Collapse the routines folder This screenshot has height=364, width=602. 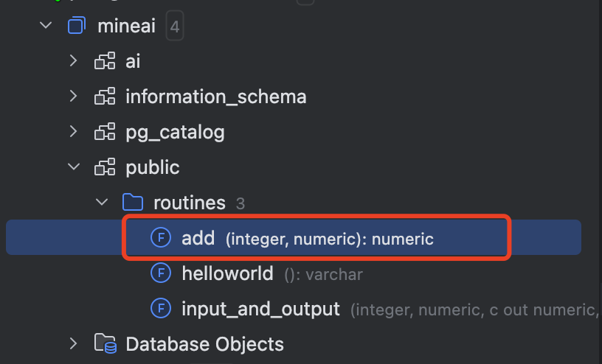(101, 203)
